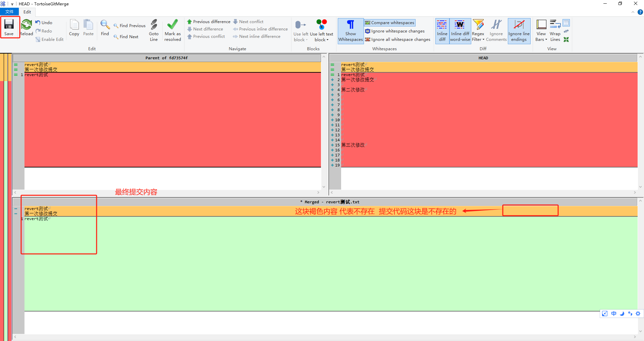Jump to Previous difference
Image resolution: width=644 pixels, height=341 pixels.
click(209, 21)
